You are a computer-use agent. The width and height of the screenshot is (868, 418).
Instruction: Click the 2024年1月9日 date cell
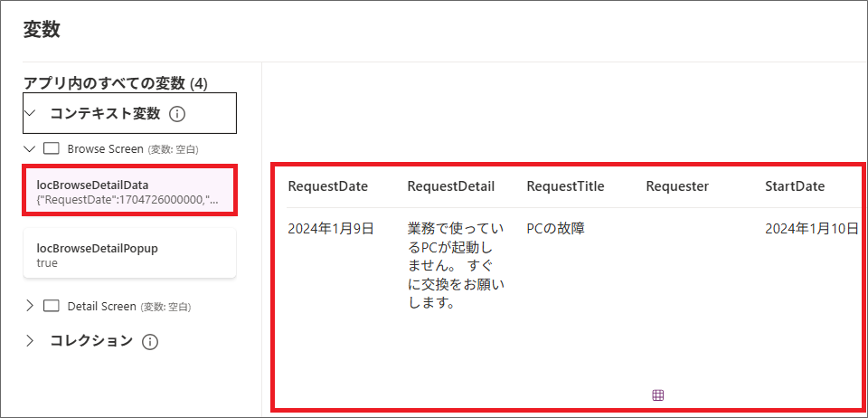pyautogui.click(x=331, y=228)
